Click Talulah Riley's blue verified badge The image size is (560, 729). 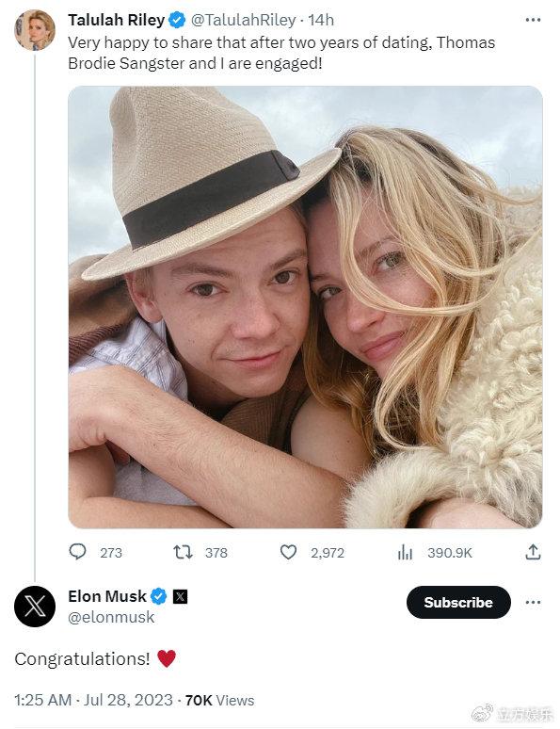pyautogui.click(x=177, y=20)
